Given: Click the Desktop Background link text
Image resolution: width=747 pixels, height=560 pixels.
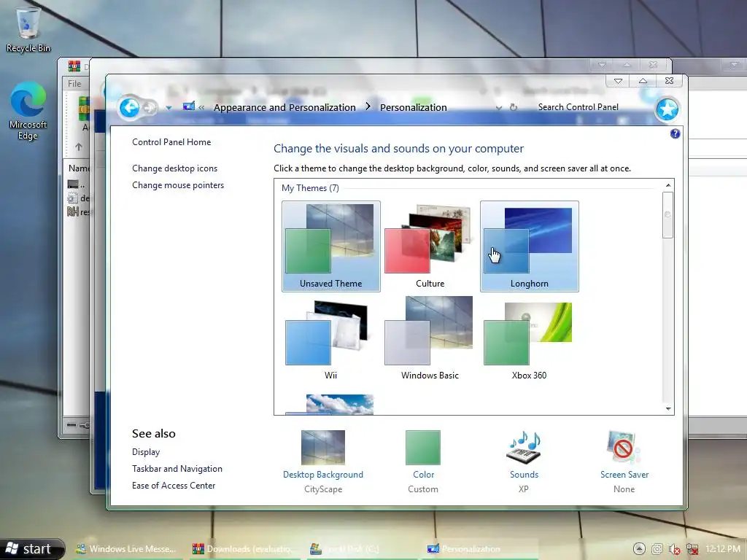Looking at the screenshot, I should [x=323, y=474].
